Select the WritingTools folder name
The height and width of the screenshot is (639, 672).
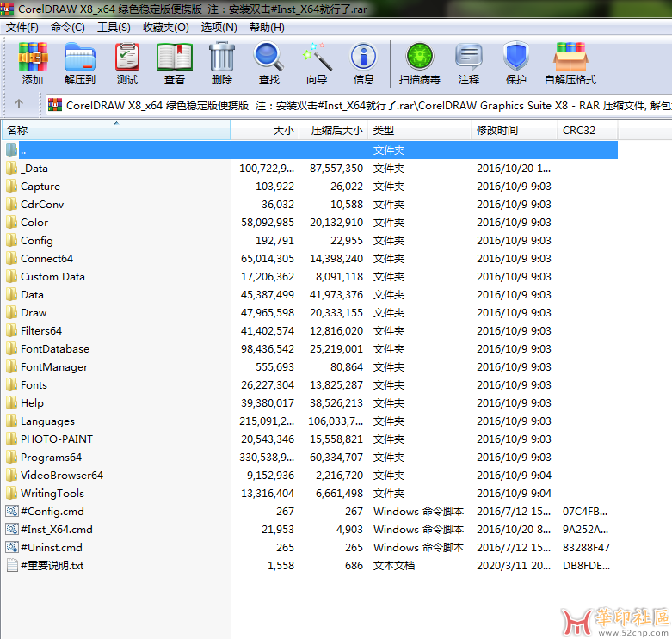click(x=52, y=494)
